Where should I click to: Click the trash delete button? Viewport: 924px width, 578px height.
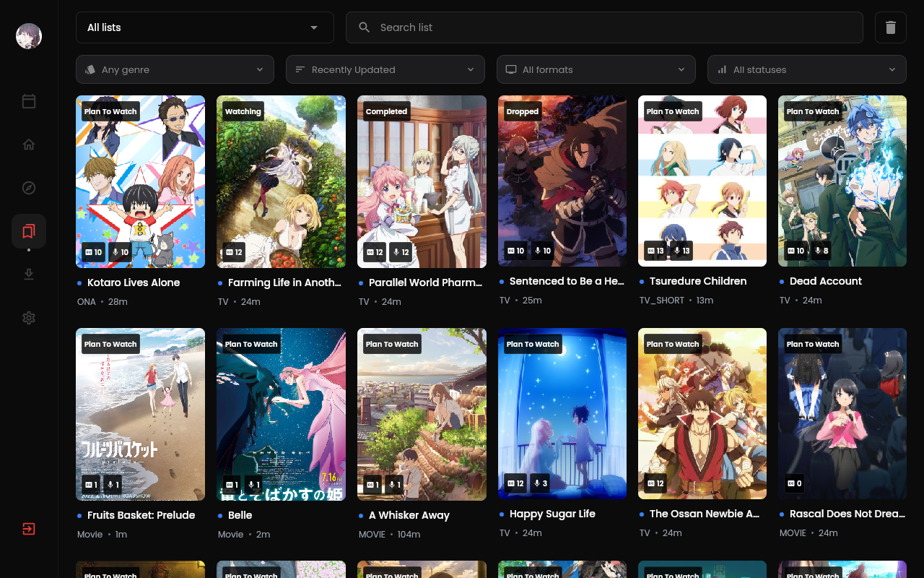890,27
